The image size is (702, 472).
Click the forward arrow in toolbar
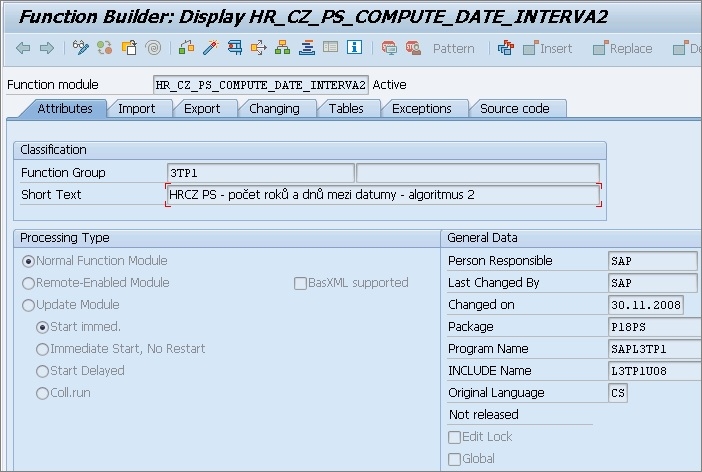[46, 48]
